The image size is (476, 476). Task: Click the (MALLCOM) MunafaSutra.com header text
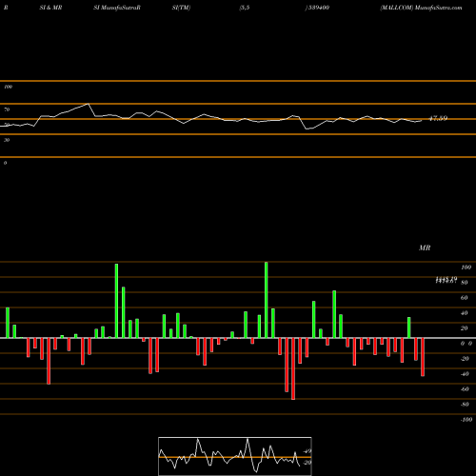click(x=421, y=8)
